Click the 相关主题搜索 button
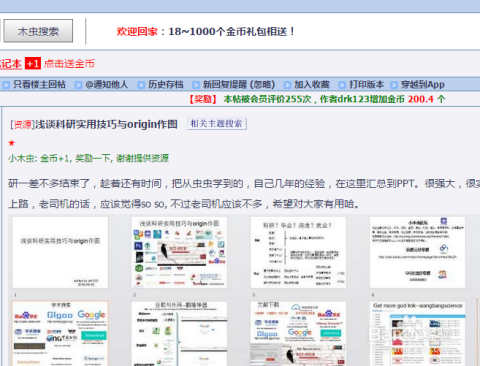 click(217, 124)
